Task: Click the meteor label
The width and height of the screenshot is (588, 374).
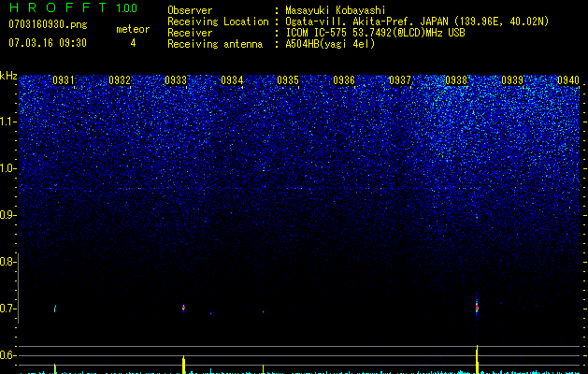Action: (x=133, y=29)
